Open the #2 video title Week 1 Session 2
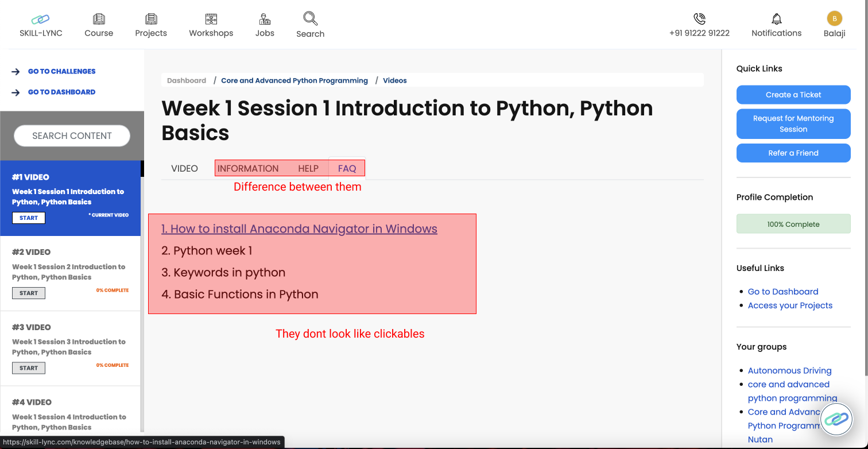The image size is (868, 449). pyautogui.click(x=69, y=272)
